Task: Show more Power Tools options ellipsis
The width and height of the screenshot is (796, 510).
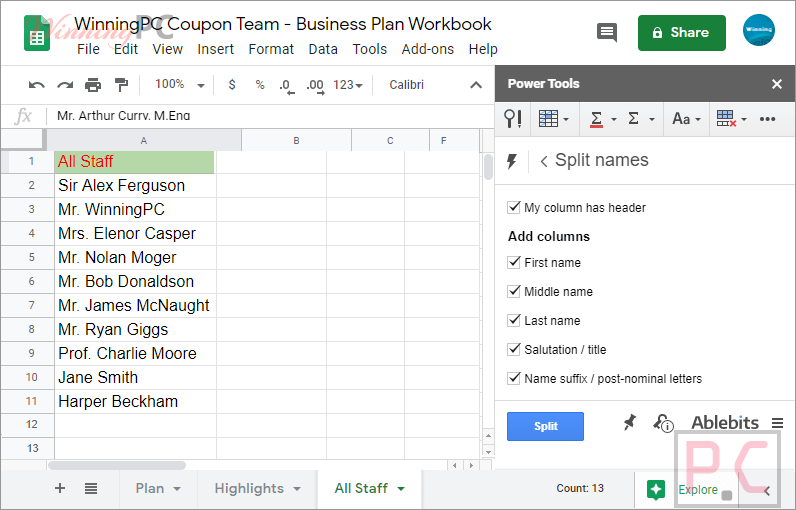Action: click(x=768, y=119)
